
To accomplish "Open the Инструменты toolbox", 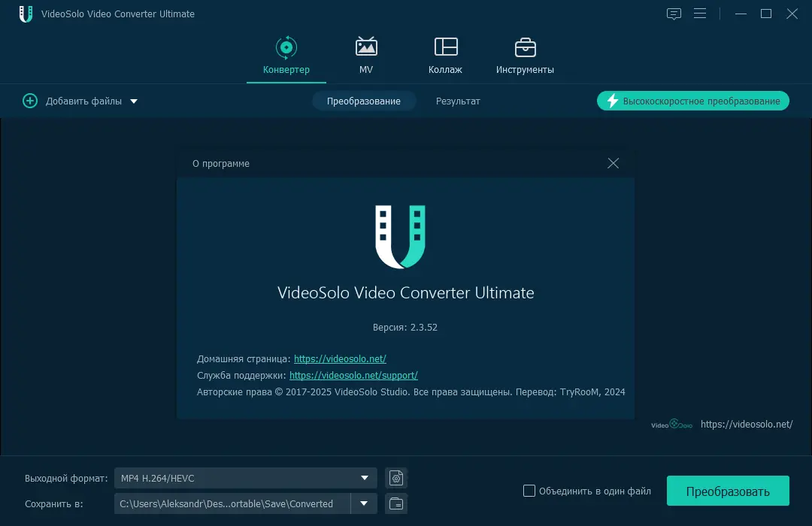I will pyautogui.click(x=525, y=47).
